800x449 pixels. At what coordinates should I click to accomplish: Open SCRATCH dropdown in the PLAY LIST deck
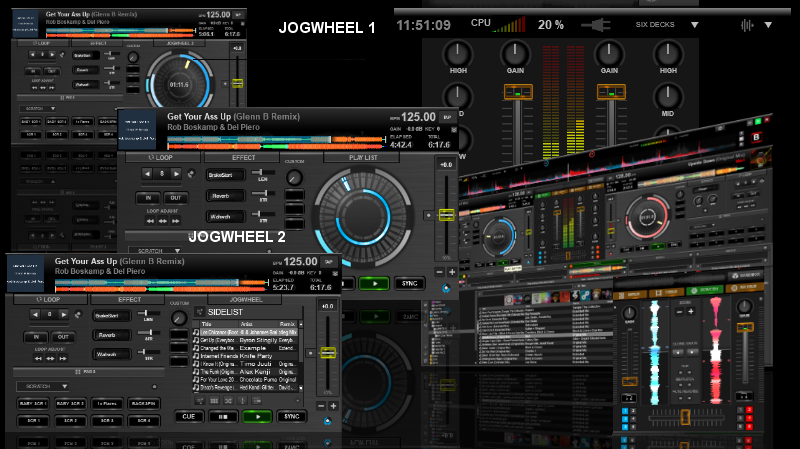[x=155, y=251]
